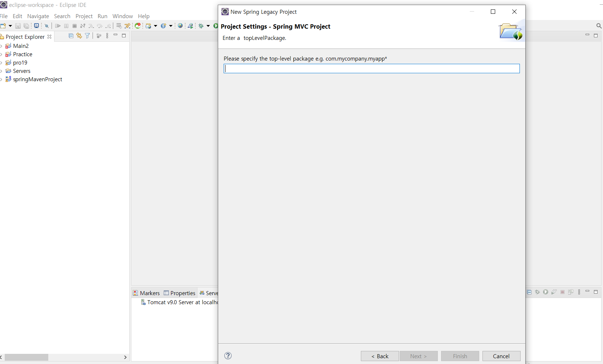Select springMavenProject in Project Explorer
603x364 pixels.
pos(37,79)
